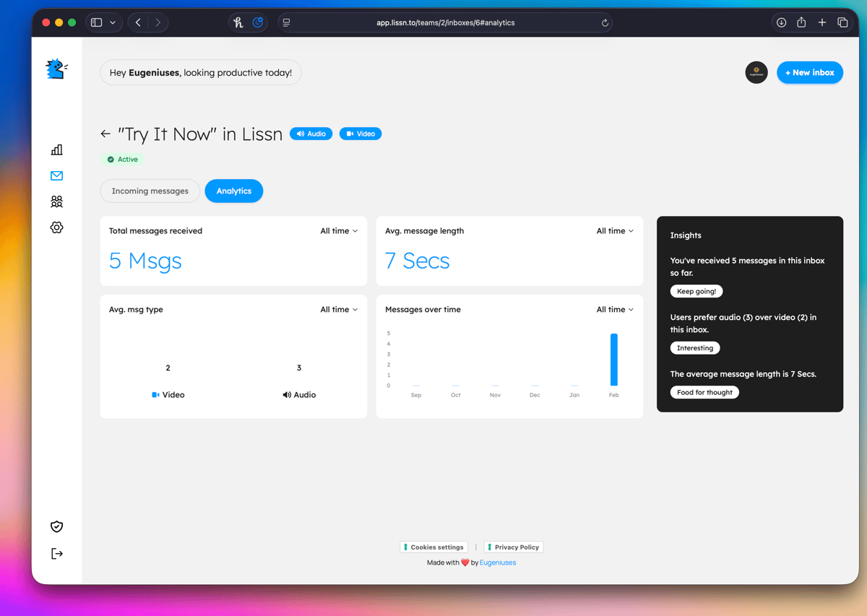Expand Safari sidebar menu chevron
This screenshot has width=867, height=616.
pos(113,22)
